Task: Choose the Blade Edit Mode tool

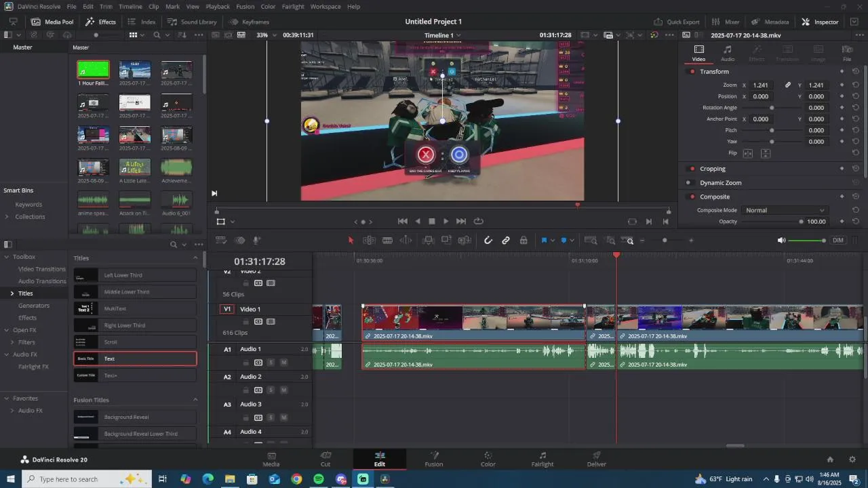Action: [387, 240]
